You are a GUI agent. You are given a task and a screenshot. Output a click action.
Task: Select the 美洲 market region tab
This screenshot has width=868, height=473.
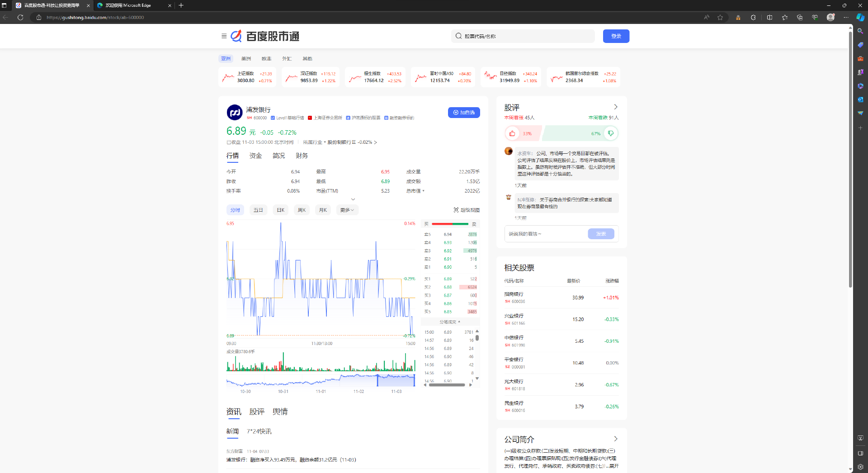click(x=246, y=58)
